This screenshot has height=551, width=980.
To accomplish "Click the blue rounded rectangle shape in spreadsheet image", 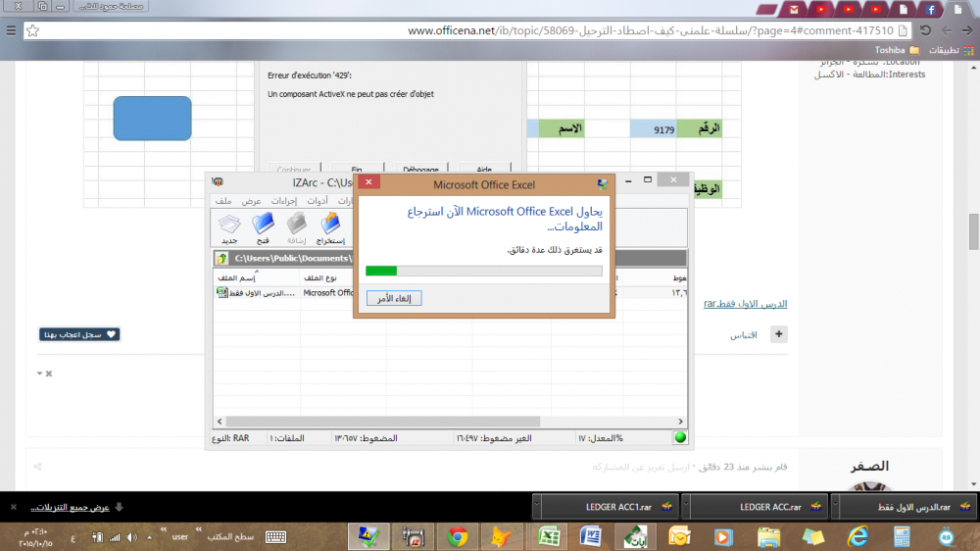I will coord(153,119).
